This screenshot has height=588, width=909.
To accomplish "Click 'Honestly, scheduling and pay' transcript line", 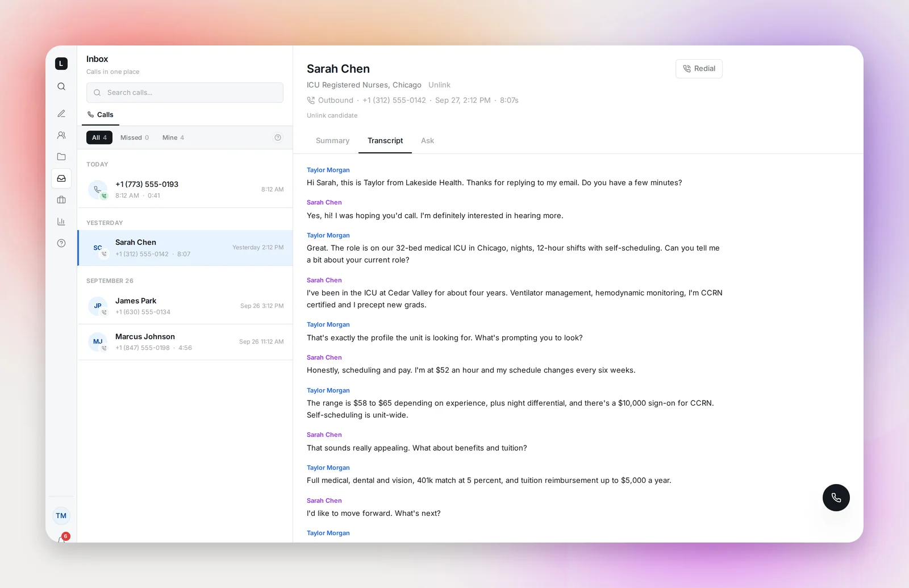I will (471, 370).
